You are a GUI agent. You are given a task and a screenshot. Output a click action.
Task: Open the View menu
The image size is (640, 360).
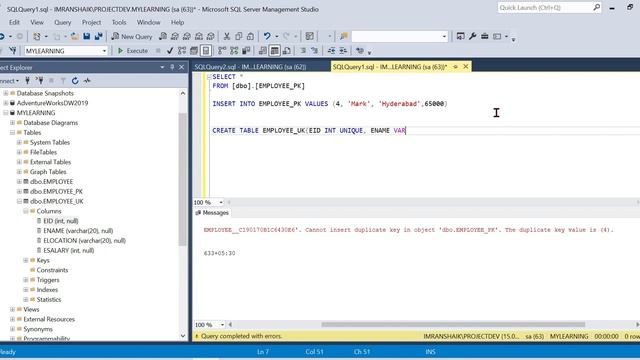(x=37, y=22)
